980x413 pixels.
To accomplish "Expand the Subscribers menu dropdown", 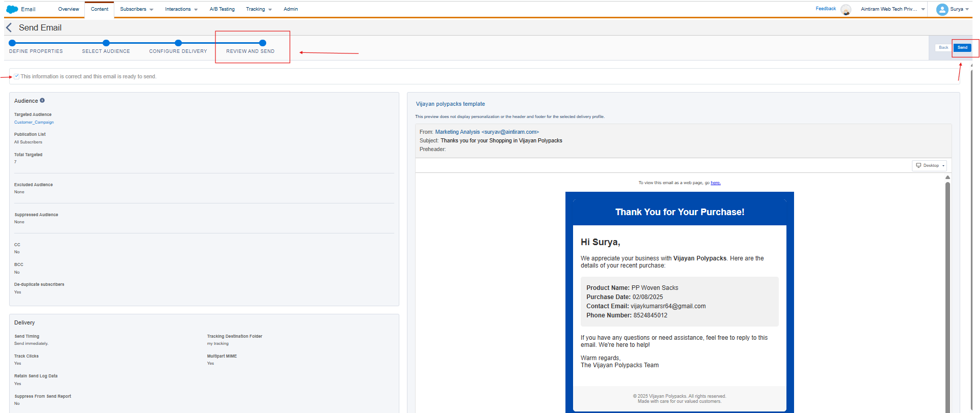I will [x=136, y=9].
